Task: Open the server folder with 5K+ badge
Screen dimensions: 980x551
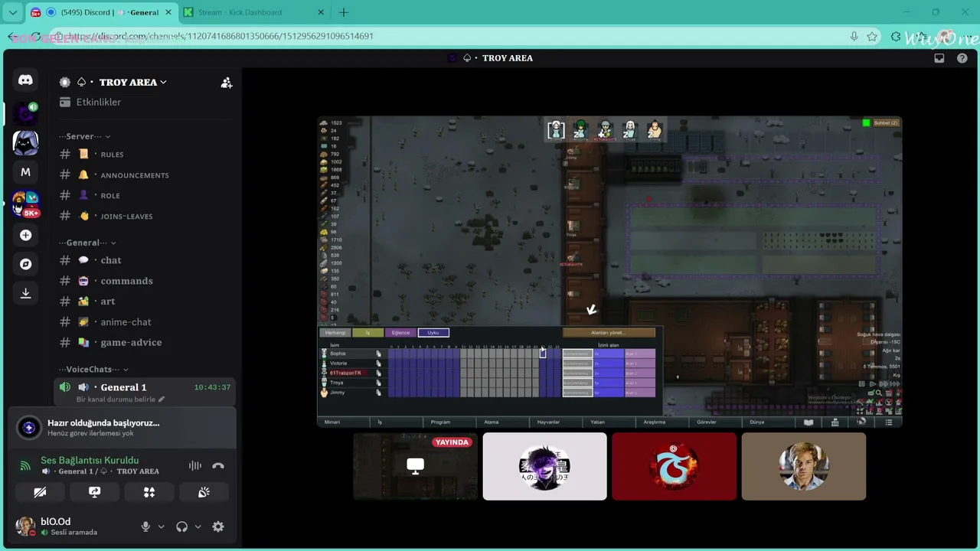Action: point(25,204)
